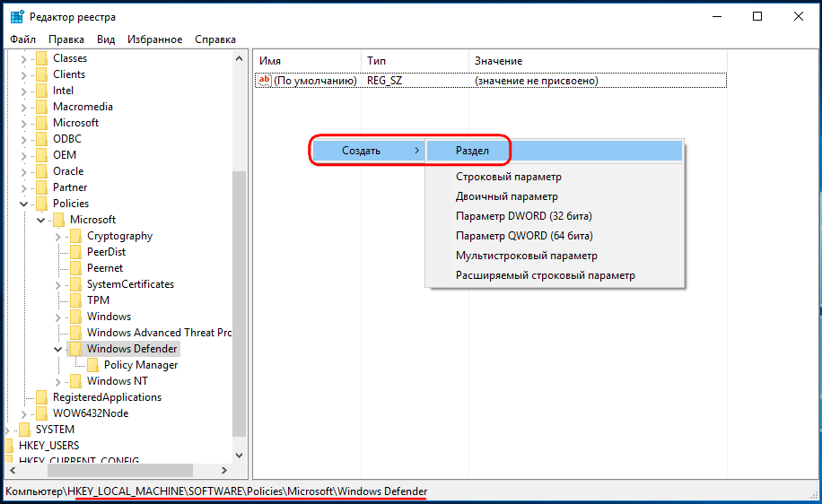Expand the Clients key
This screenshot has width=822, height=504.
pyautogui.click(x=23, y=75)
